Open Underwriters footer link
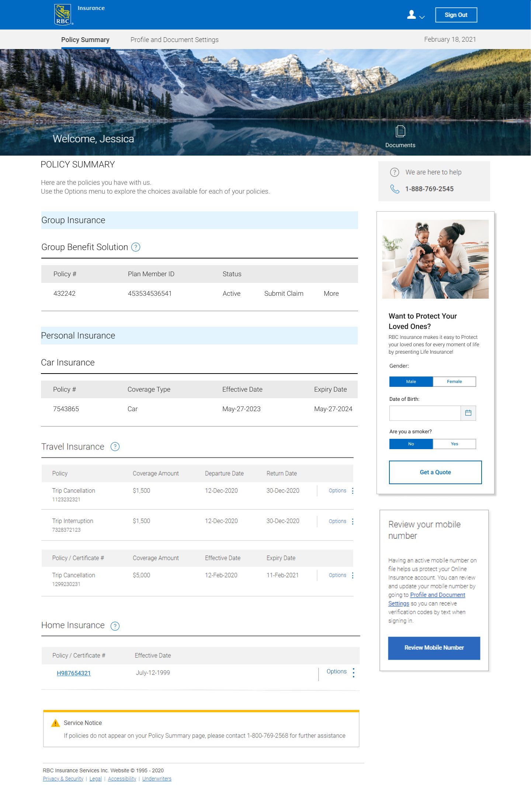531x812 pixels. 157,778
